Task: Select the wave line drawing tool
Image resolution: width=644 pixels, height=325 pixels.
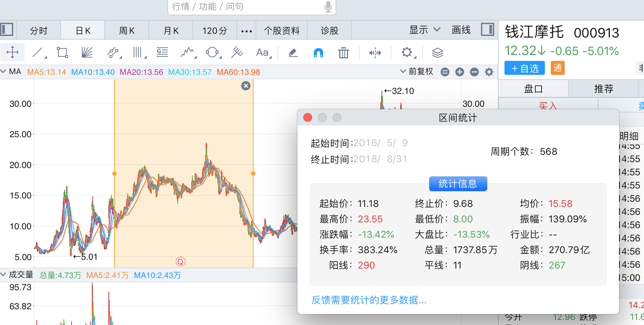Action: pyautogui.click(x=188, y=52)
